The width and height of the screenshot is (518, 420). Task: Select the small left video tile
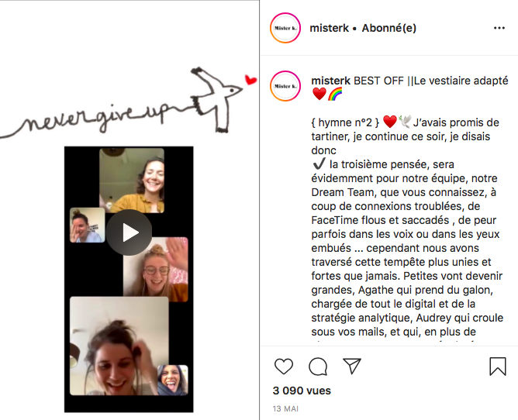[87, 225]
